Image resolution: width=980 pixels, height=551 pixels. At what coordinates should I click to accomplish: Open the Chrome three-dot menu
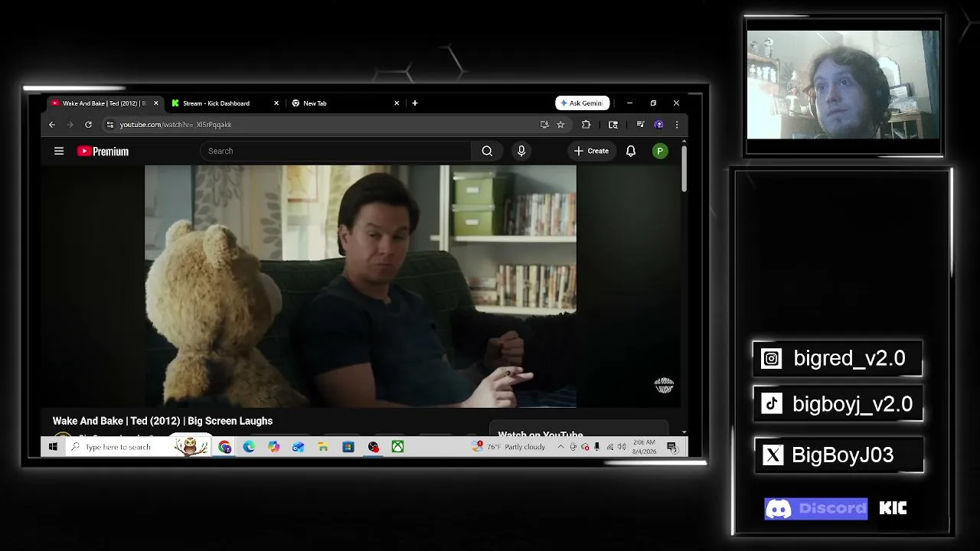click(x=676, y=125)
